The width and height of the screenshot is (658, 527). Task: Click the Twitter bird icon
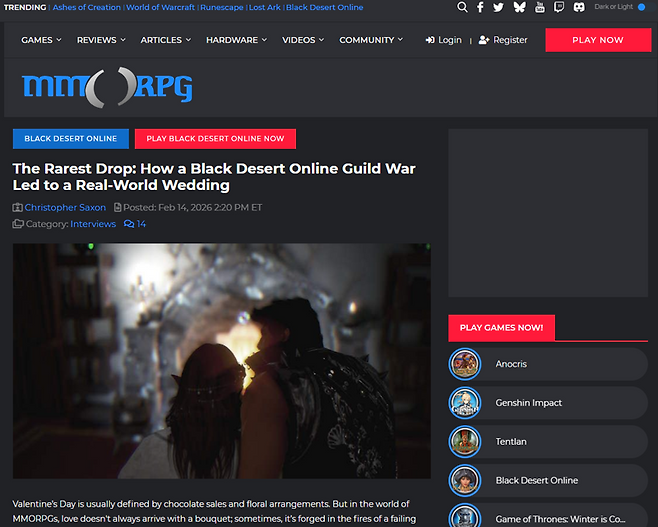pos(498,7)
